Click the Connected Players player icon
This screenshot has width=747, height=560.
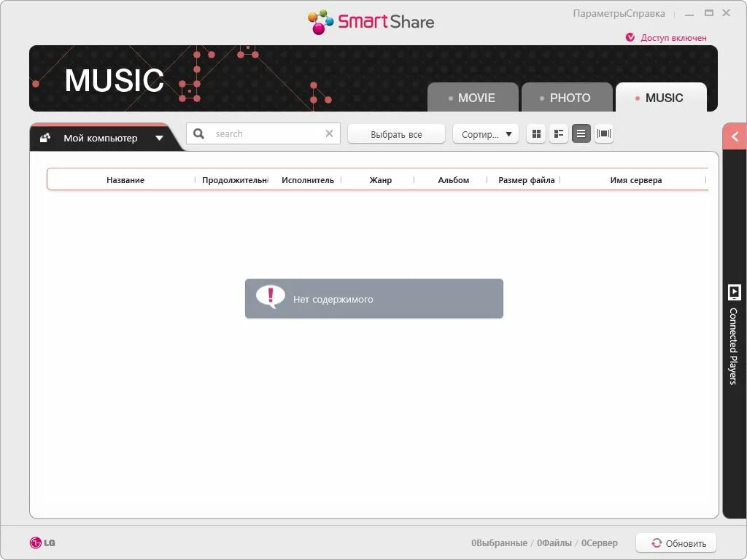coord(734,292)
